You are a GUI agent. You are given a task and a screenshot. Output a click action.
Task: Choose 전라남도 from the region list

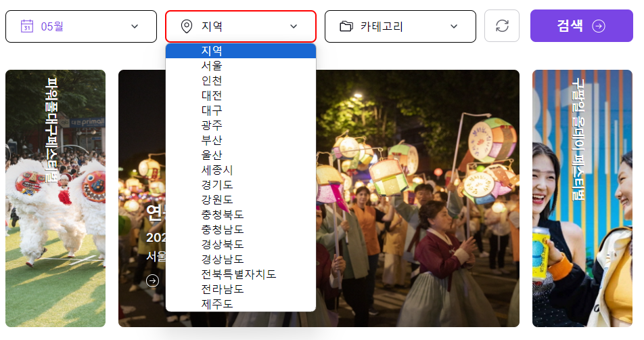tap(241, 289)
